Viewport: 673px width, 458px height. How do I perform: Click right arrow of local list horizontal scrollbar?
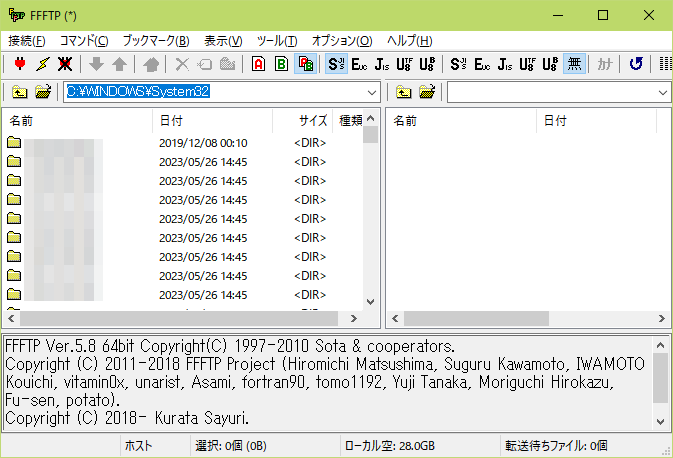click(354, 318)
